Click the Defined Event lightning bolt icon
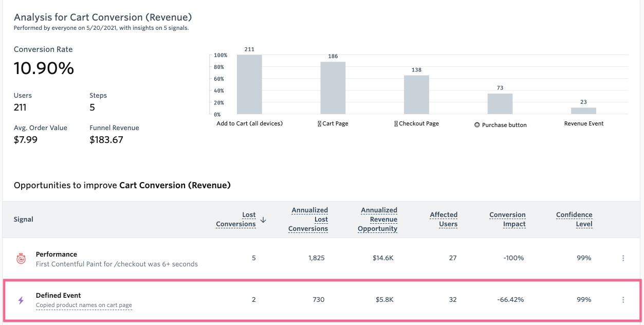The height and width of the screenshot is (325, 644). 21,300
